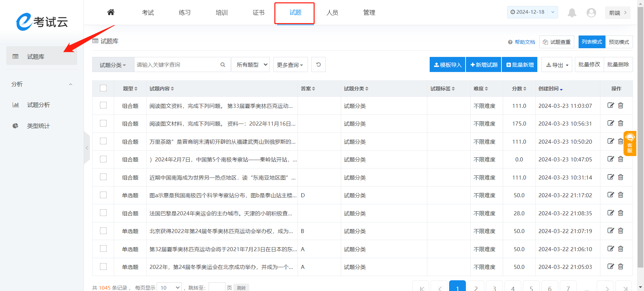Tick the select-all checkbox in table header
This screenshot has height=291, width=644.
(103, 88)
